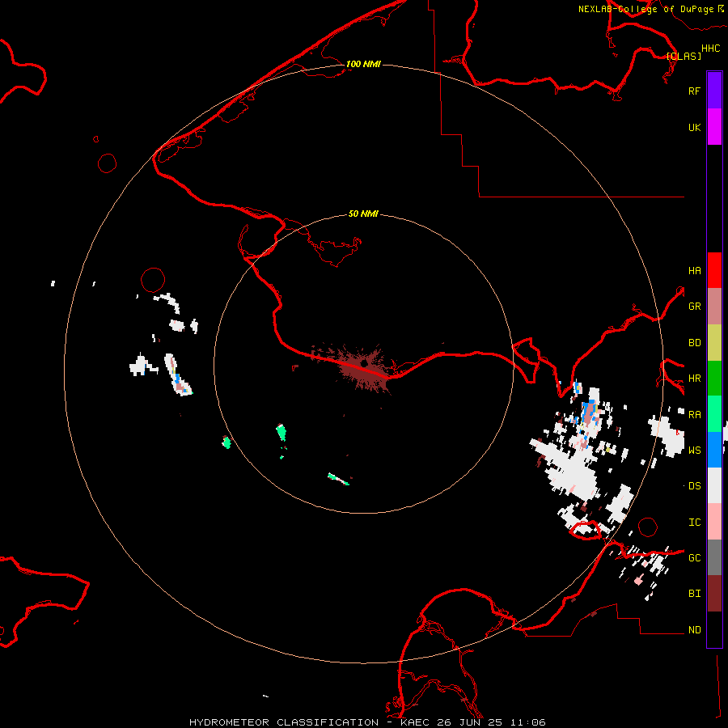Click the 26 JUN 25 date text
The image size is (728, 728).
(470, 722)
